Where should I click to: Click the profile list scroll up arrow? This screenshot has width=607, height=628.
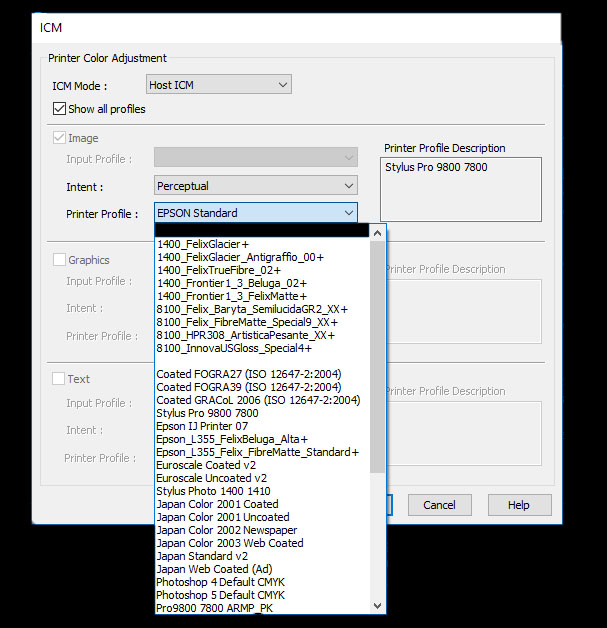pyautogui.click(x=377, y=233)
